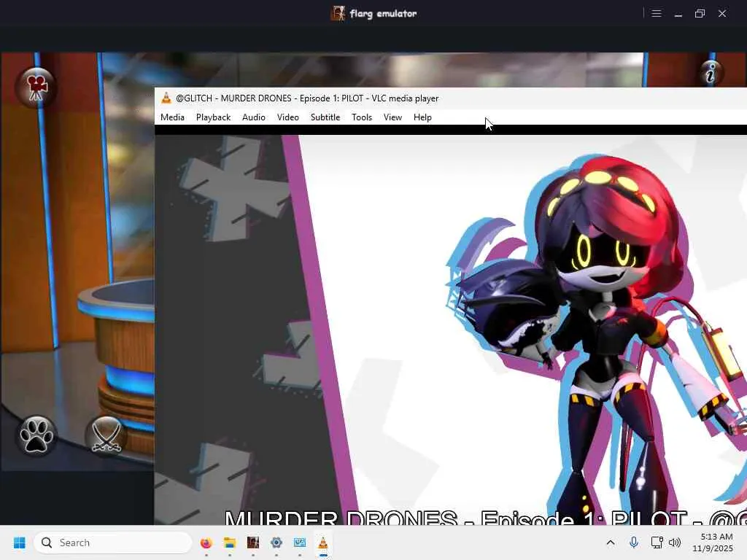
Task: Open the info icon in flarg emulator
Action: click(x=711, y=74)
